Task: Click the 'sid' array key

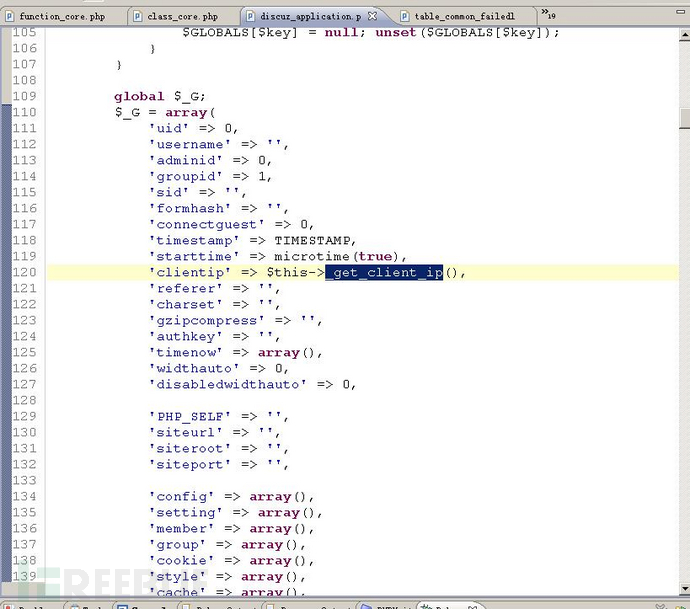Action: click(x=169, y=192)
